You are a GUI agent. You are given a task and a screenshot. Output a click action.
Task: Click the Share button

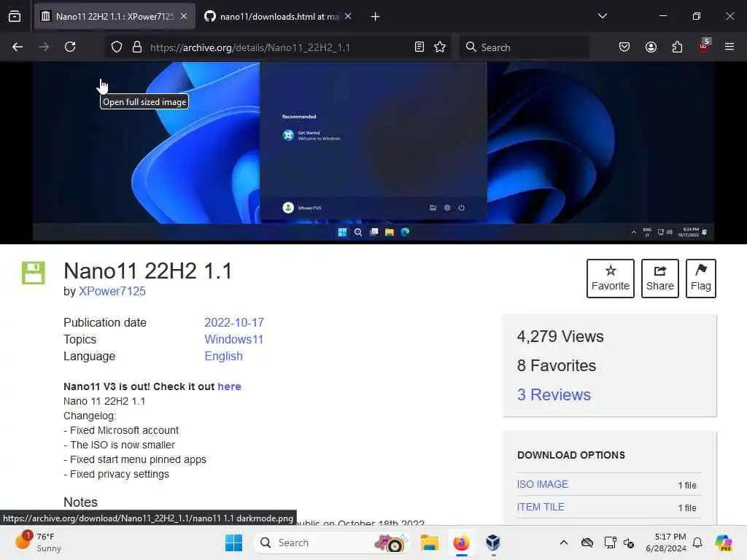pyautogui.click(x=659, y=278)
